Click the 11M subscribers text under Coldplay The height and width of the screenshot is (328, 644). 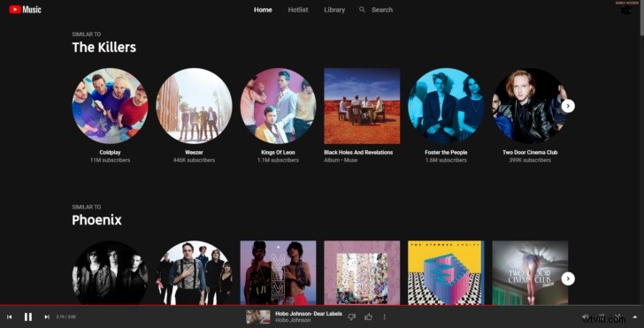[110, 160]
